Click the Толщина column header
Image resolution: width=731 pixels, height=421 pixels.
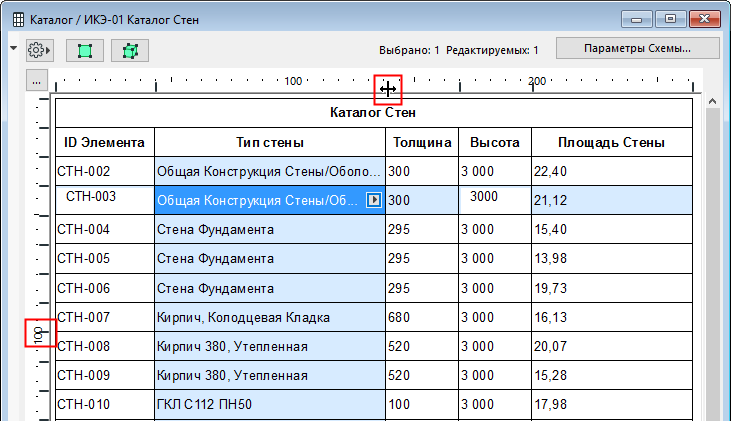pyautogui.click(x=422, y=142)
